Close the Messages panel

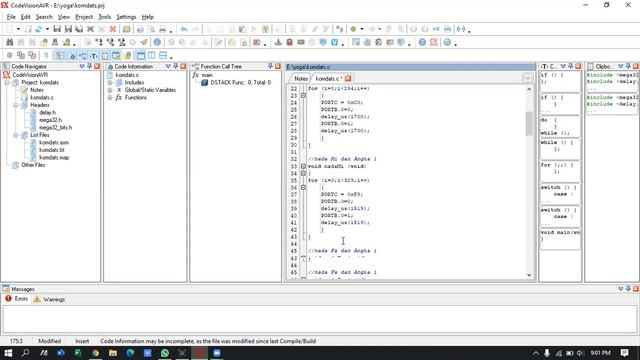click(x=636, y=289)
